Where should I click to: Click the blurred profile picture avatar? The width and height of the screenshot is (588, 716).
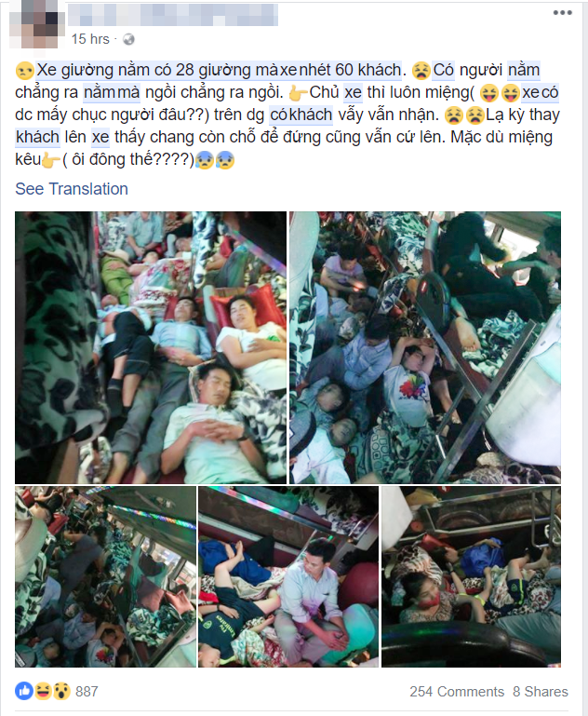coord(36,26)
